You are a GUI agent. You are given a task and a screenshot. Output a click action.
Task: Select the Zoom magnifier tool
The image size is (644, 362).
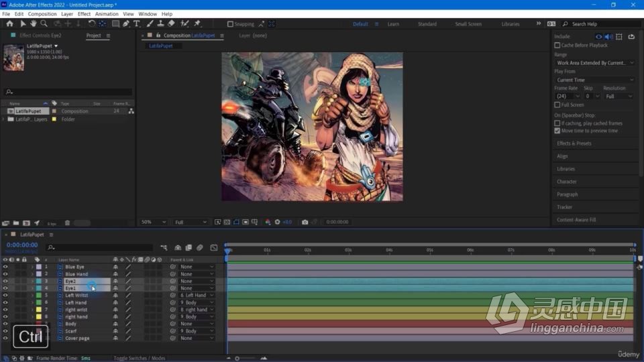tap(44, 24)
